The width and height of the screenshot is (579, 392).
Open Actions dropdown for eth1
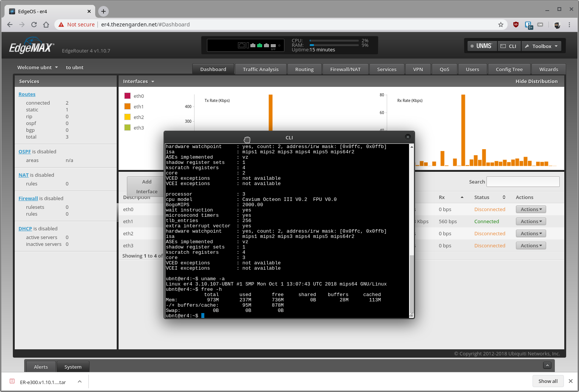point(531,221)
